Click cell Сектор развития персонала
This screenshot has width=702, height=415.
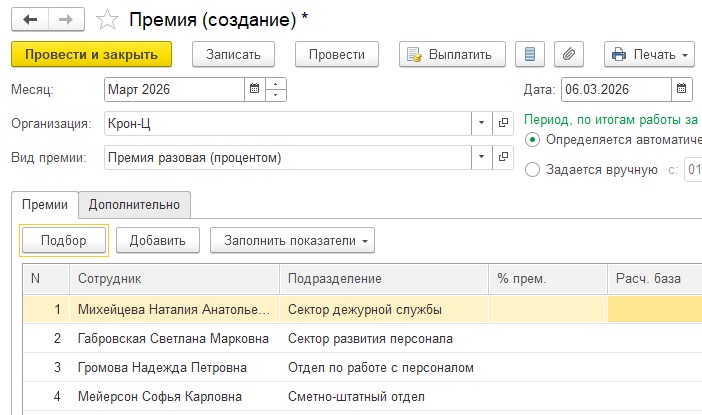(x=384, y=338)
